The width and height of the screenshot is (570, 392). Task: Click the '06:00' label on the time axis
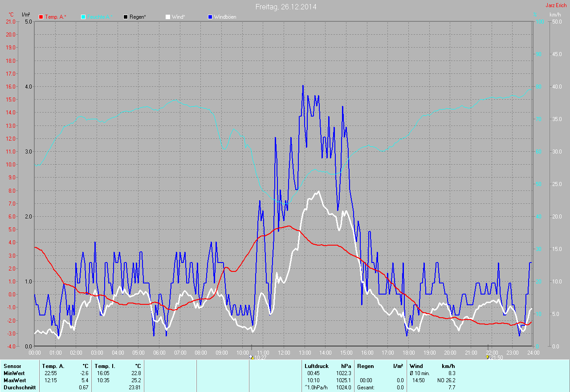click(159, 353)
